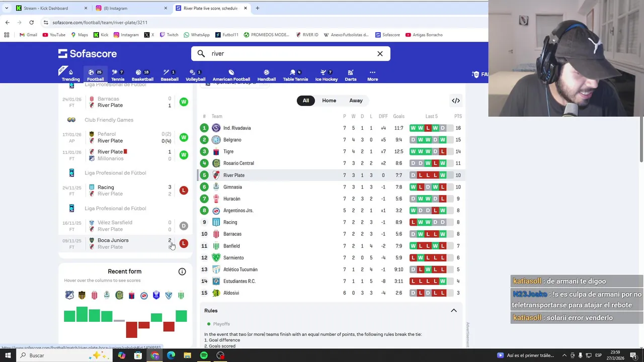Open the Twitch bookmark
The image size is (644, 362).
[x=169, y=35]
